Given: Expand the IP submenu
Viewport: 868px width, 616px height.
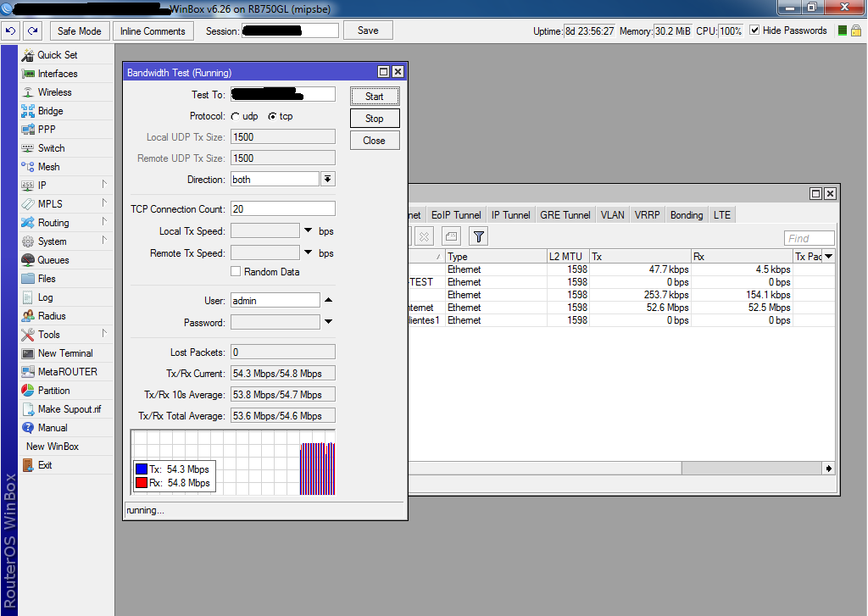Looking at the screenshot, I should coord(104,185).
